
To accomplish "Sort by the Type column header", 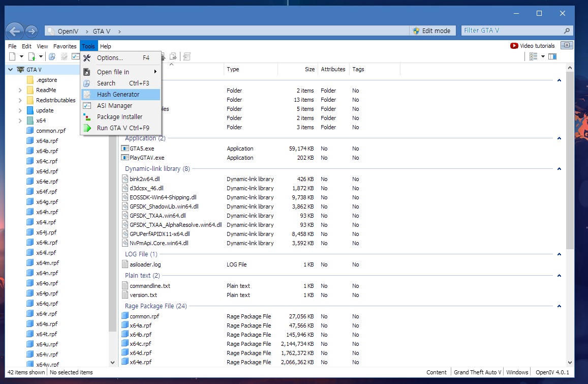I will (x=251, y=69).
